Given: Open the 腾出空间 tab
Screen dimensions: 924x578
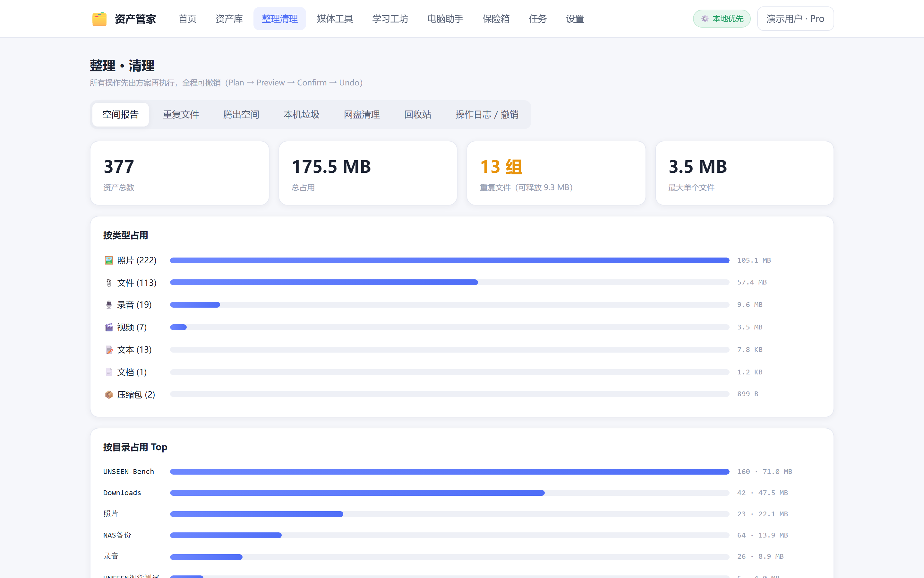Looking at the screenshot, I should [x=241, y=115].
